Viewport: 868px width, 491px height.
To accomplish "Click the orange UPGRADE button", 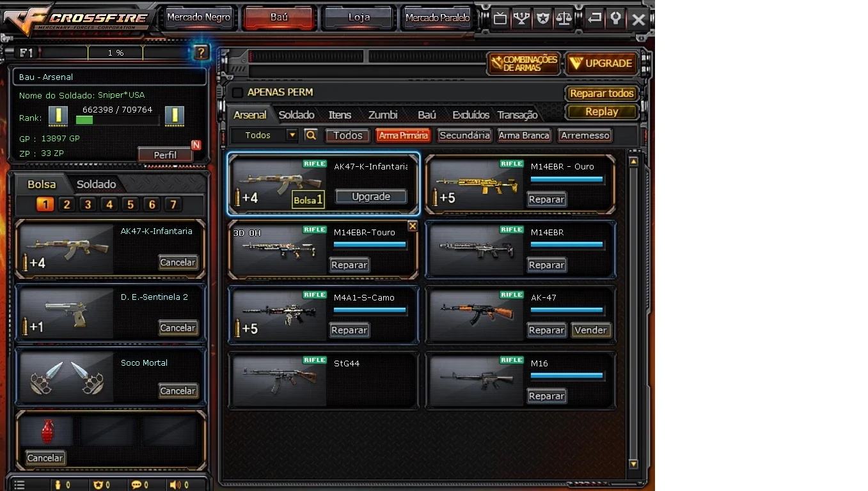I will click(601, 63).
